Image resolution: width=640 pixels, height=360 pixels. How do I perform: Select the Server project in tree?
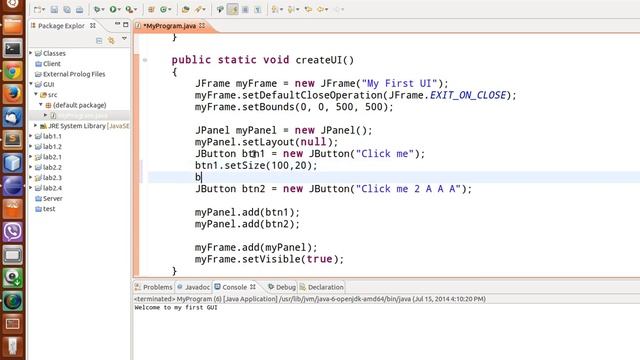49,198
